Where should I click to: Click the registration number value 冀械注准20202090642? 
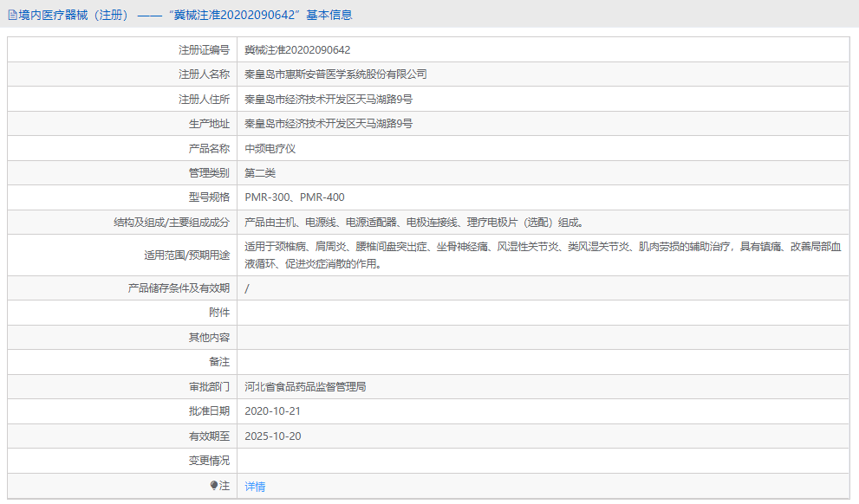(x=297, y=50)
